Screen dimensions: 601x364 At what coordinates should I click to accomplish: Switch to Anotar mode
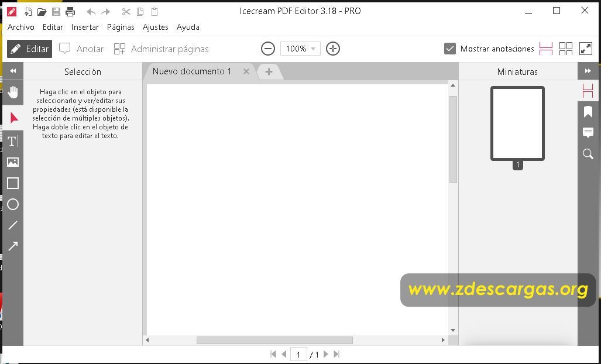point(81,49)
